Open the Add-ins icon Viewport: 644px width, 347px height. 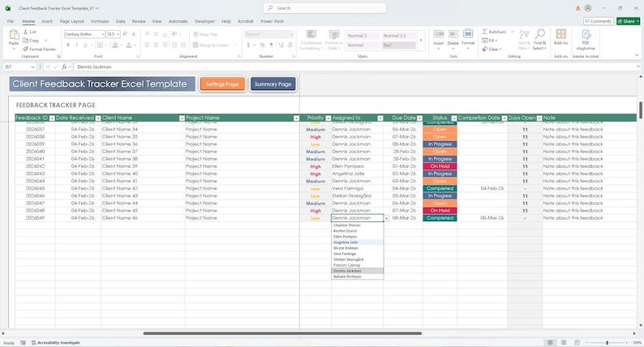coord(560,37)
